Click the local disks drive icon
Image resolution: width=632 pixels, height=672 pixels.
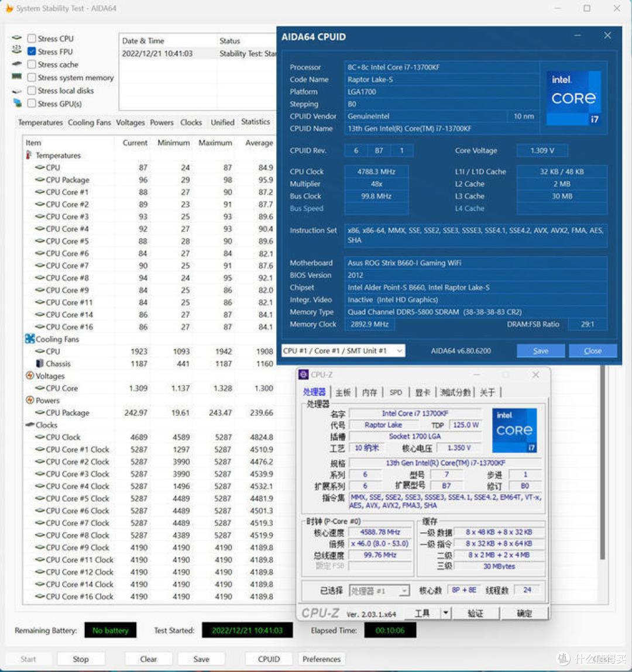17,91
